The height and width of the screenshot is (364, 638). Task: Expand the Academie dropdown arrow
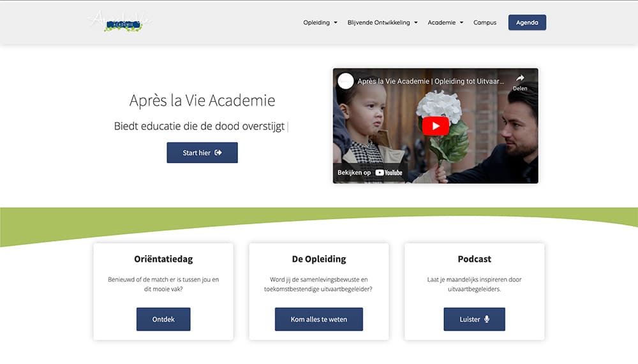(x=461, y=23)
